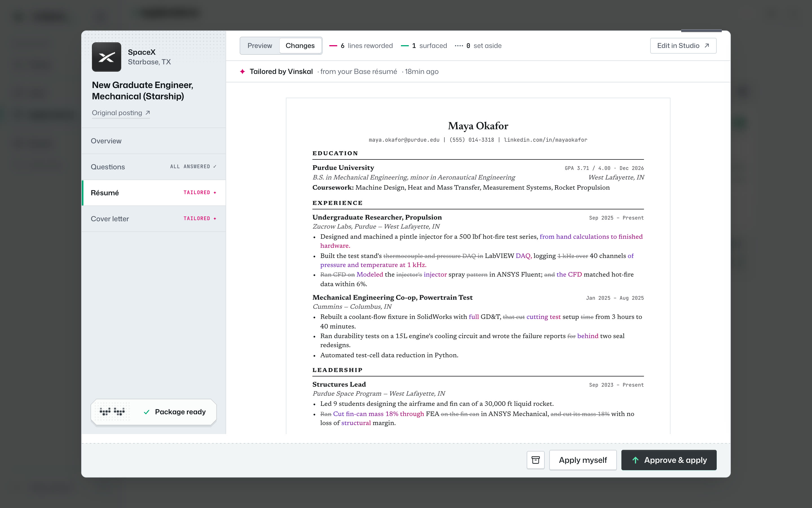Click the maya.okafor@purdue.edu email text
The width and height of the screenshot is (812, 508).
(404, 140)
